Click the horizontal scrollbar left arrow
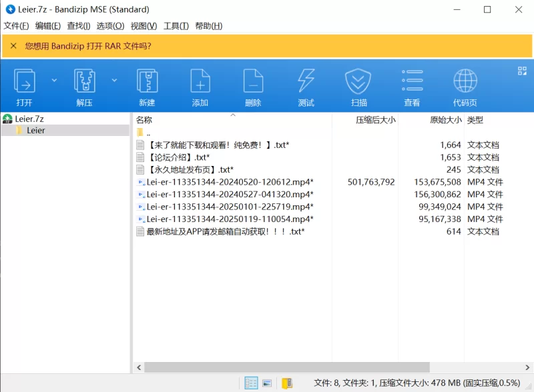Screen dimensions: 534x392 point(139,367)
